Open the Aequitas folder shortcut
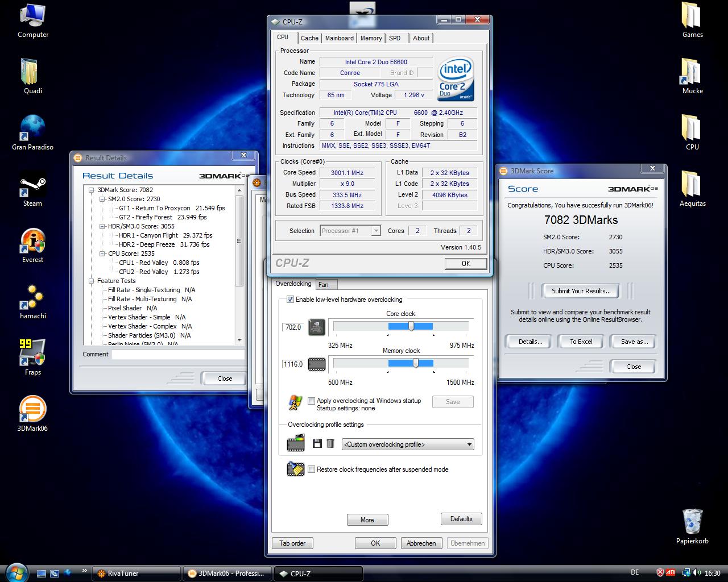Viewport: 728px width, 582px height. [x=692, y=189]
